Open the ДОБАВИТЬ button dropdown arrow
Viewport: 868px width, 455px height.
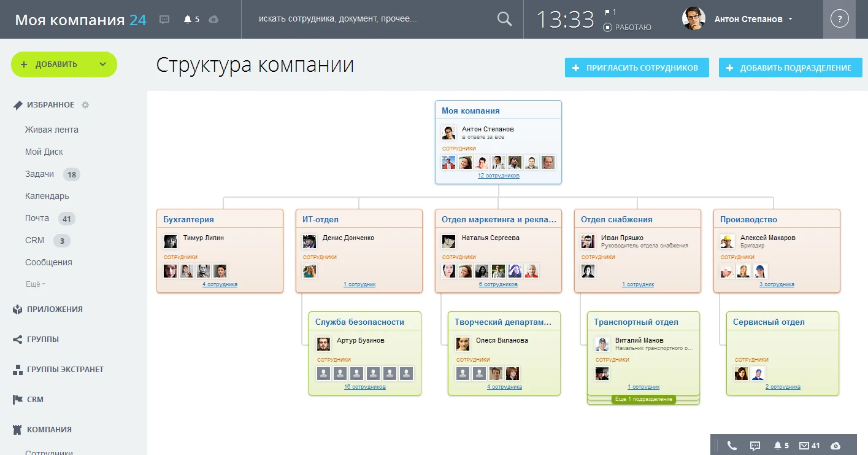[x=102, y=64]
